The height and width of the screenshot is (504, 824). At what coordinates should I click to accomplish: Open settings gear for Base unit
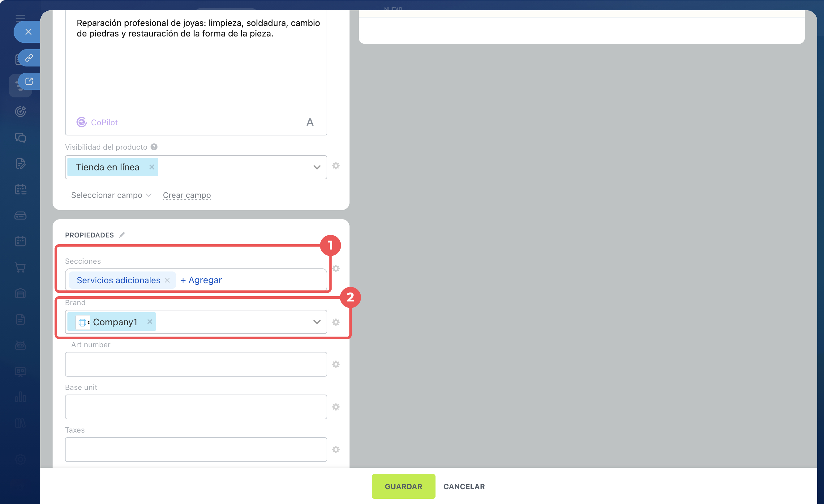pyautogui.click(x=336, y=407)
